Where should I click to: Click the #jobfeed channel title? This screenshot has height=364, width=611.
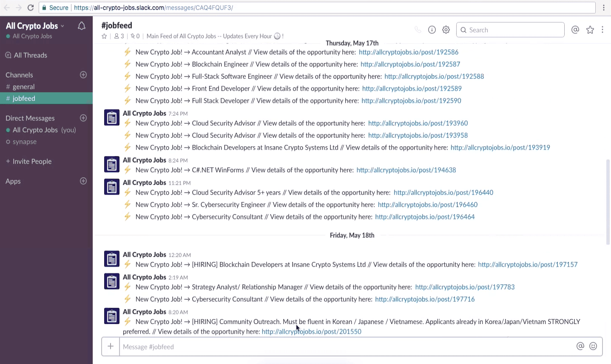pos(117,26)
